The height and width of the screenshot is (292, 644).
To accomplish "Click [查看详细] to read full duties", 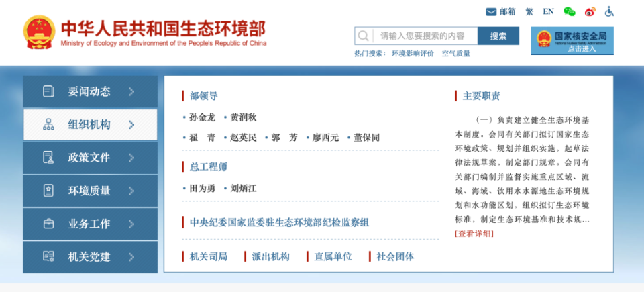I will (474, 234).
